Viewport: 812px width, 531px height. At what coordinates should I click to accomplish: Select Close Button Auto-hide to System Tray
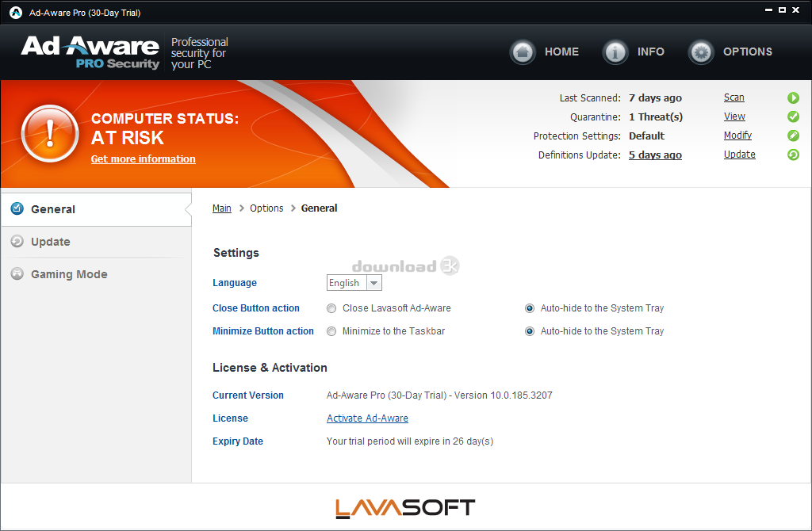pos(529,308)
